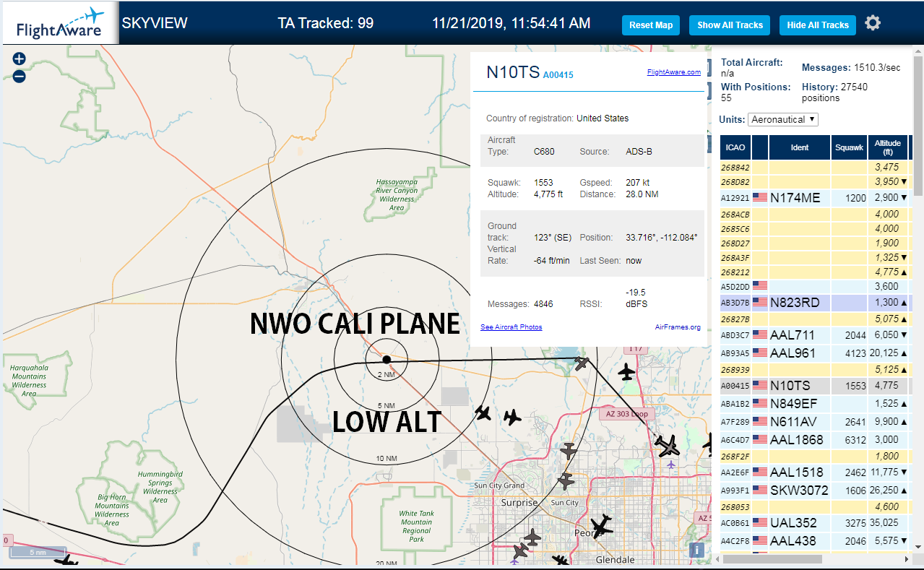Click the left arrow of horizontal scrollbar
Screen dimensions: 924x570
click(716, 559)
